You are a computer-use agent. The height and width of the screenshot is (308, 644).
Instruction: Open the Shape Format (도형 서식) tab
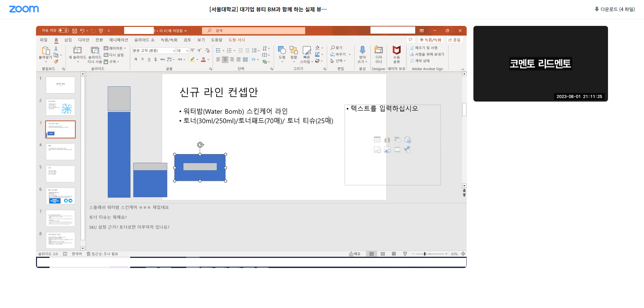click(x=237, y=40)
